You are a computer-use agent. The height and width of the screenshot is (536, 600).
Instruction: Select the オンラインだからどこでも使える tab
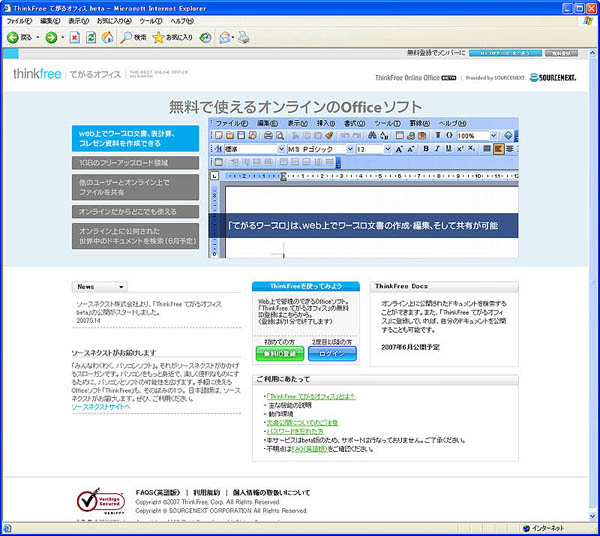(135, 211)
